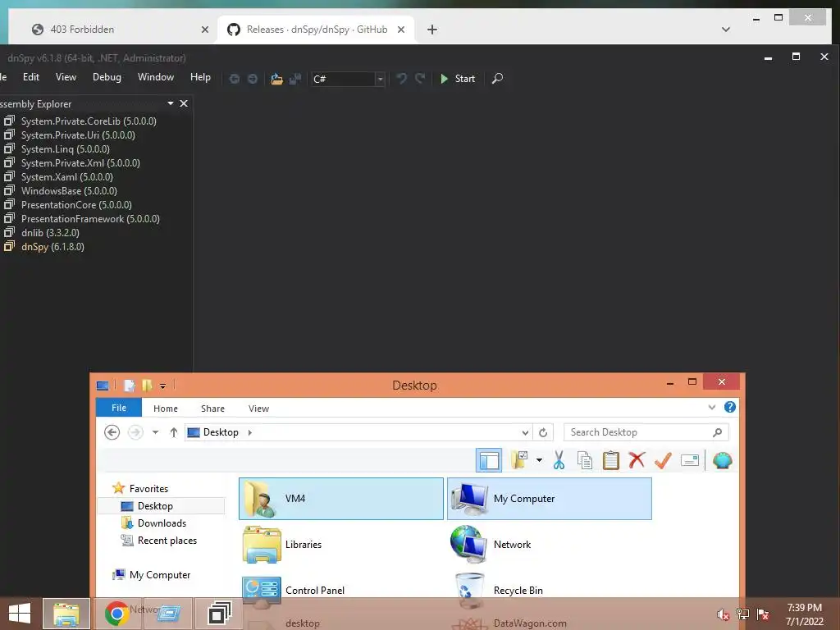Viewport: 840px width, 630px height.
Task: Select the Network item in file list
Action: point(550,545)
